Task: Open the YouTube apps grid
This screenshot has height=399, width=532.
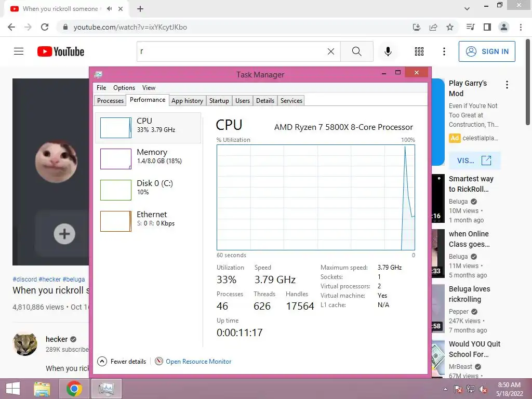Action: (419, 51)
